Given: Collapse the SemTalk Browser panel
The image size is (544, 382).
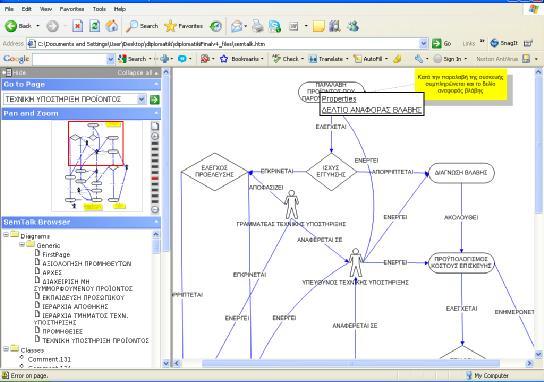Looking at the screenshot, I should pos(156,222).
